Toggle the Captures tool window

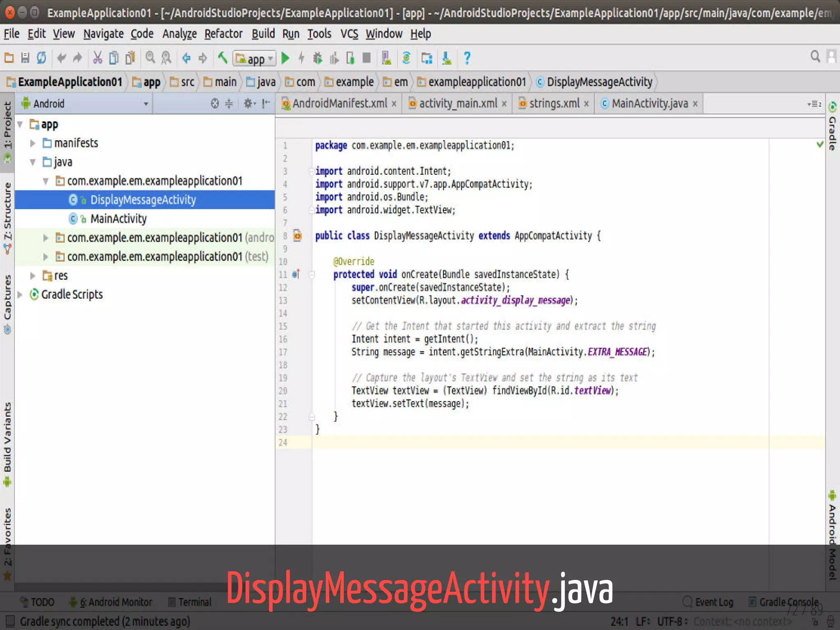(7, 304)
